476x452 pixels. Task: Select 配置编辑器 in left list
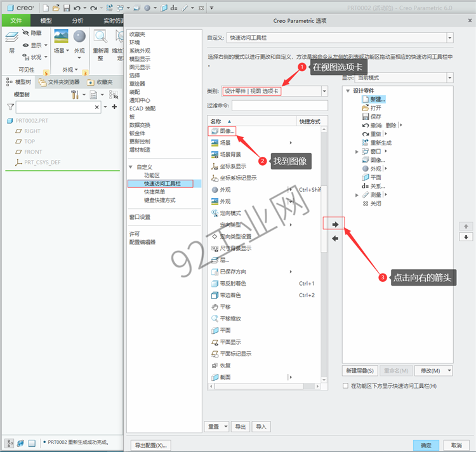(x=142, y=242)
